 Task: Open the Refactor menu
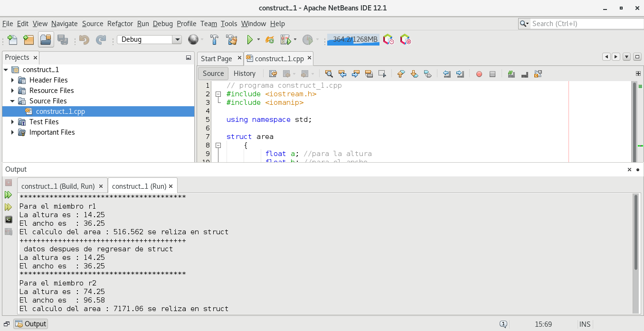[120, 24]
